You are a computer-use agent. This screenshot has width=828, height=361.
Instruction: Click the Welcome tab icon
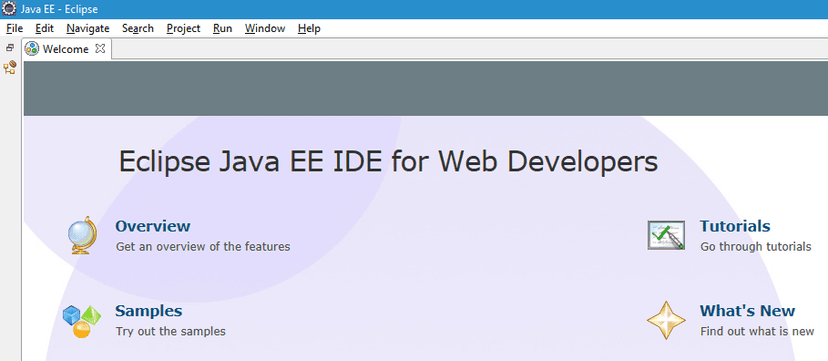pos(32,49)
